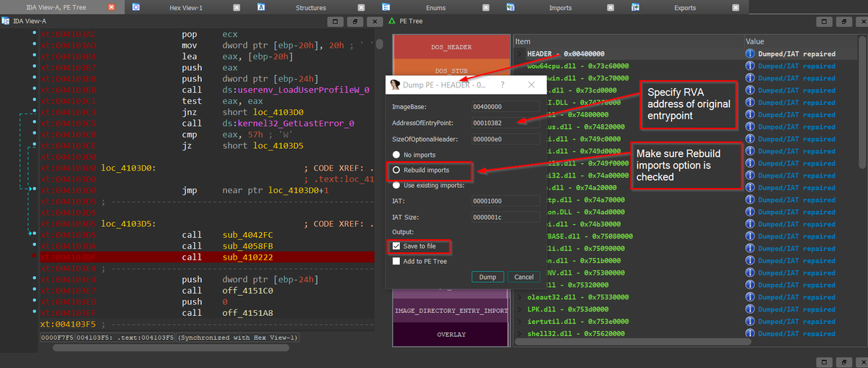The width and height of the screenshot is (868, 368).
Task: Click the info icon in the shell32.dll row
Action: click(x=751, y=334)
